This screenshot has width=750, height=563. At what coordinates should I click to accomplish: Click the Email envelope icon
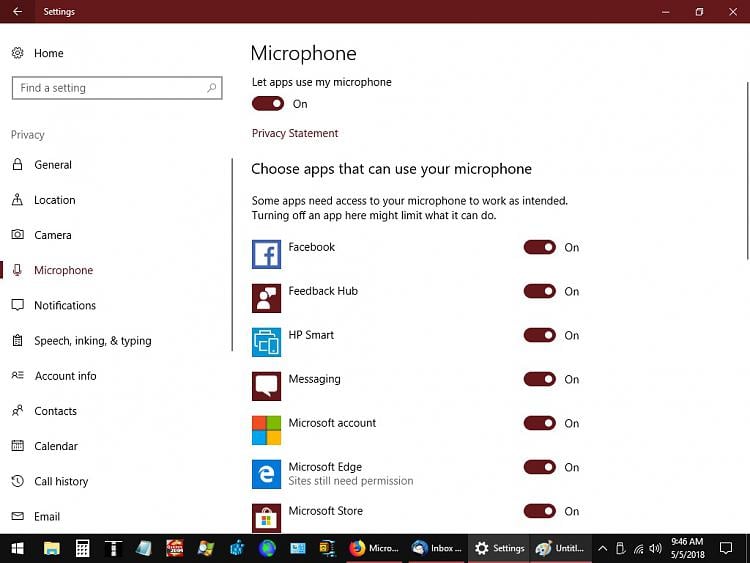18,516
